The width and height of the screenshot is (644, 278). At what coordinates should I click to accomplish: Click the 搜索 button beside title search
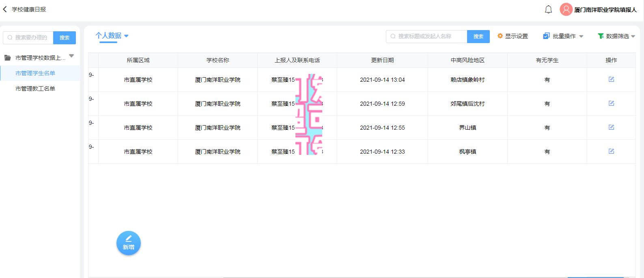point(478,36)
